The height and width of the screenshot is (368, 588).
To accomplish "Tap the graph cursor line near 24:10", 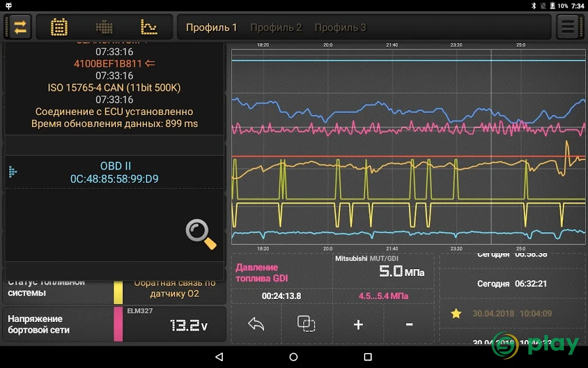I will tap(492, 147).
